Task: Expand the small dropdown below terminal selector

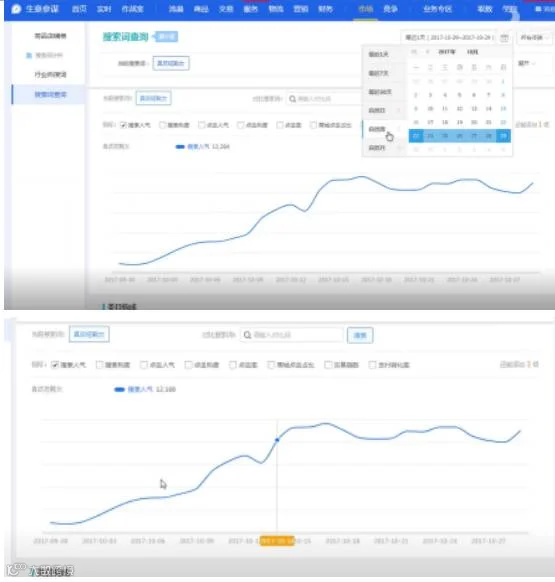Action: pyautogui.click(x=527, y=63)
